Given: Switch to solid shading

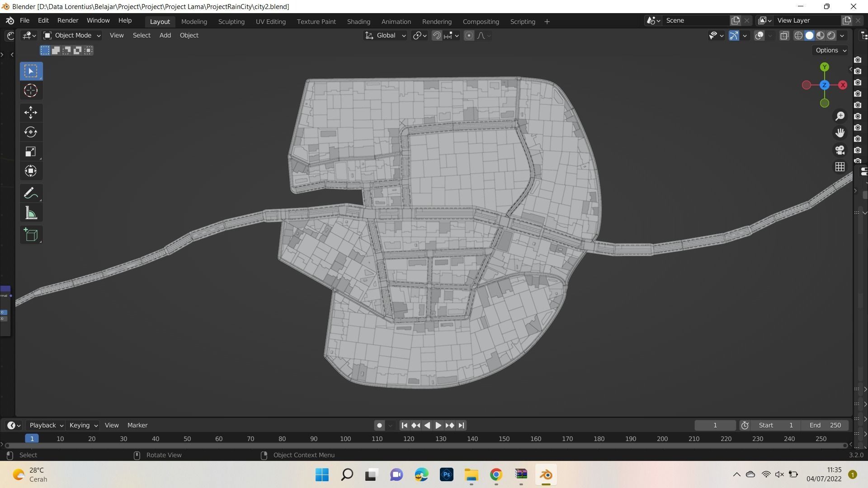Looking at the screenshot, I should (809, 35).
